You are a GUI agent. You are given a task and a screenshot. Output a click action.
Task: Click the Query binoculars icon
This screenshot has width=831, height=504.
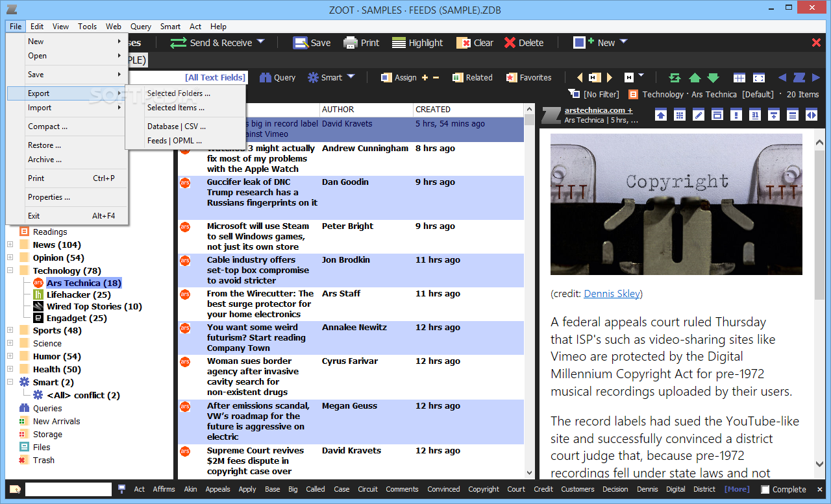(x=266, y=77)
